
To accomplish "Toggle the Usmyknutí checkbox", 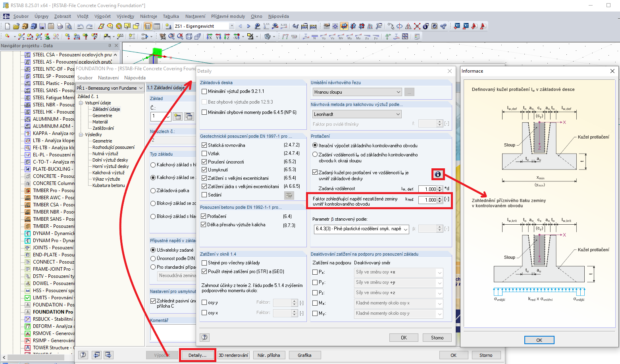I will pyautogui.click(x=204, y=170).
